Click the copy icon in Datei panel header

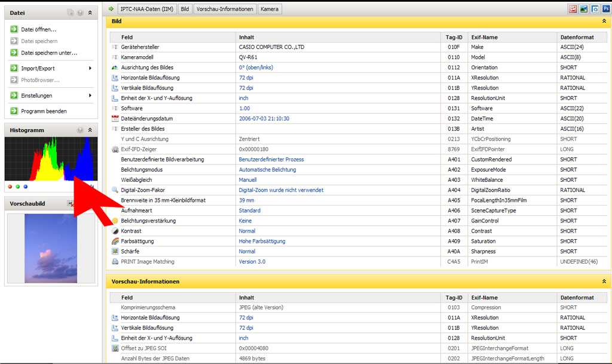[x=70, y=13]
